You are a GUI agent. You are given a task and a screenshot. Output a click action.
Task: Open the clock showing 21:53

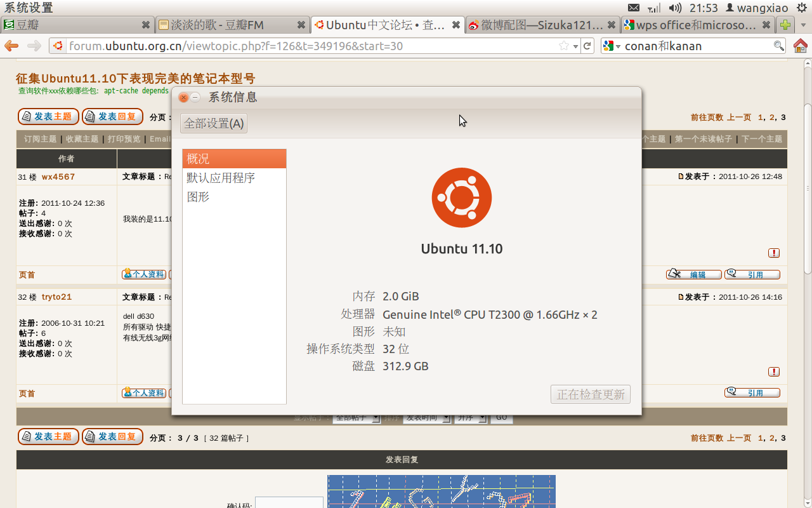[704, 8]
